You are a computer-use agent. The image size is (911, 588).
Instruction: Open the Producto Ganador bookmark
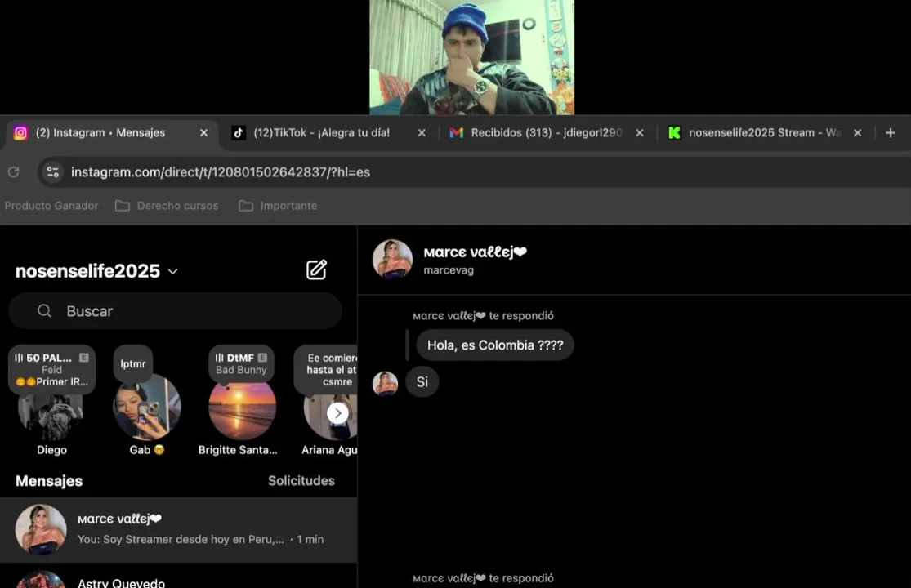click(x=51, y=206)
